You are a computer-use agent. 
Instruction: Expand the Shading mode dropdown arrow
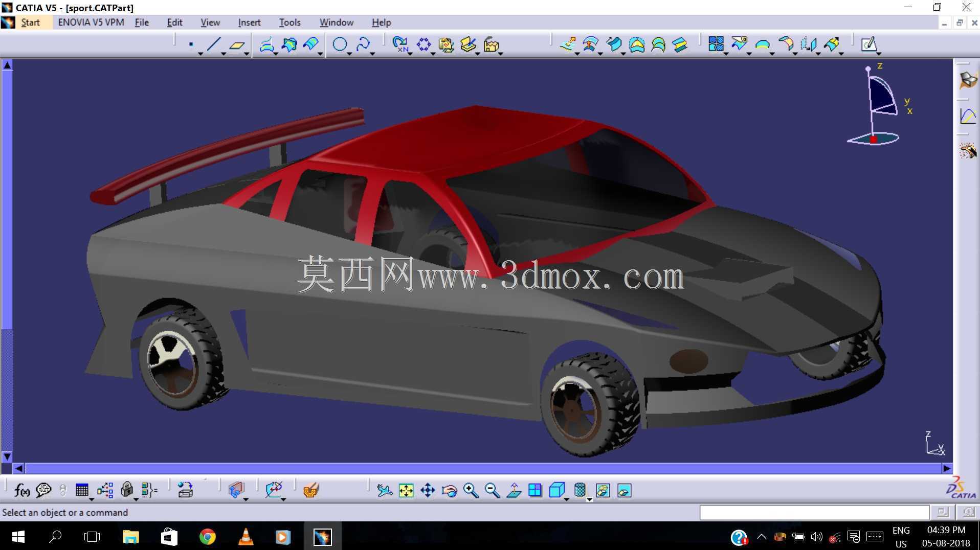click(x=589, y=499)
